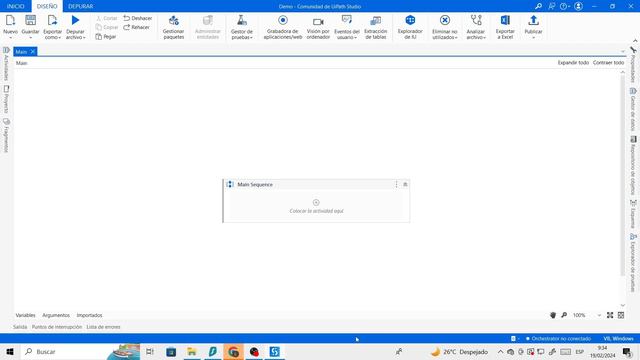Publish project with Publicar
This screenshot has width=640, height=360.
pos(533,24)
